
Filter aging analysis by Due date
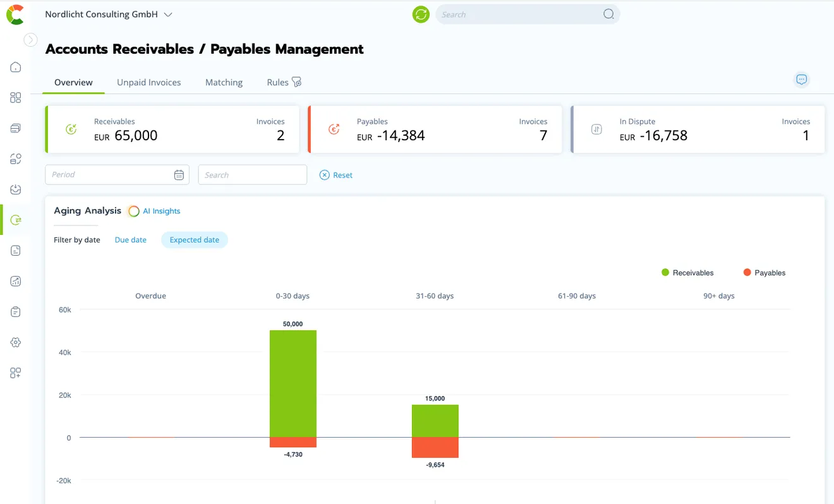click(x=131, y=240)
